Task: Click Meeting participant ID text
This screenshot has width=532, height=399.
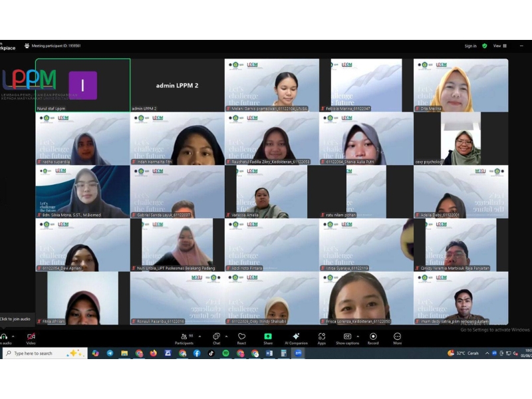Action: pyautogui.click(x=57, y=46)
